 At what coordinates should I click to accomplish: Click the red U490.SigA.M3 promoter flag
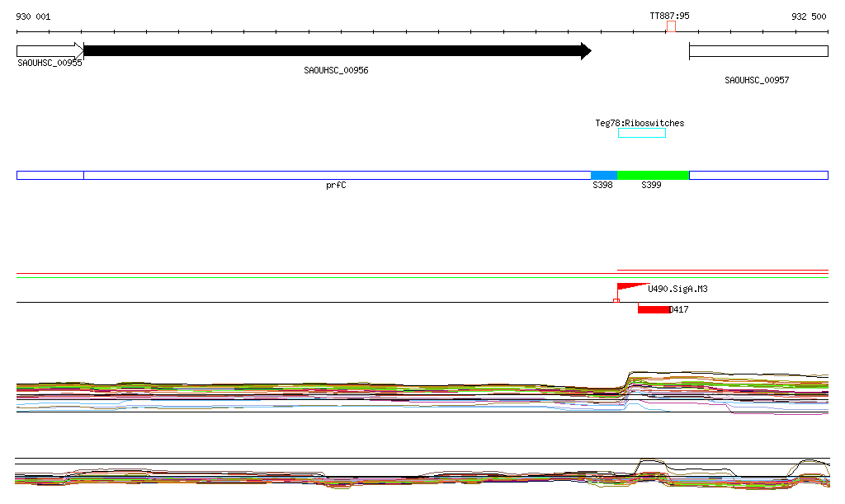(631, 287)
